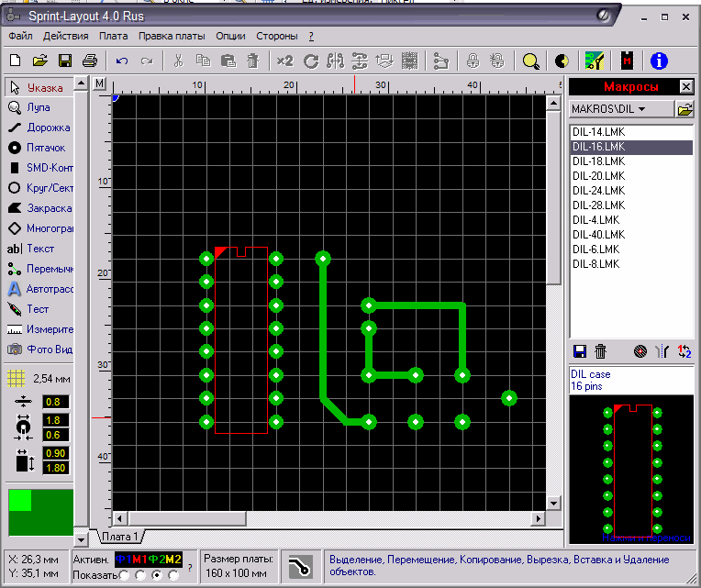Activate layer М2 in the Активн. selector
The height and width of the screenshot is (588, 701).
click(x=173, y=560)
